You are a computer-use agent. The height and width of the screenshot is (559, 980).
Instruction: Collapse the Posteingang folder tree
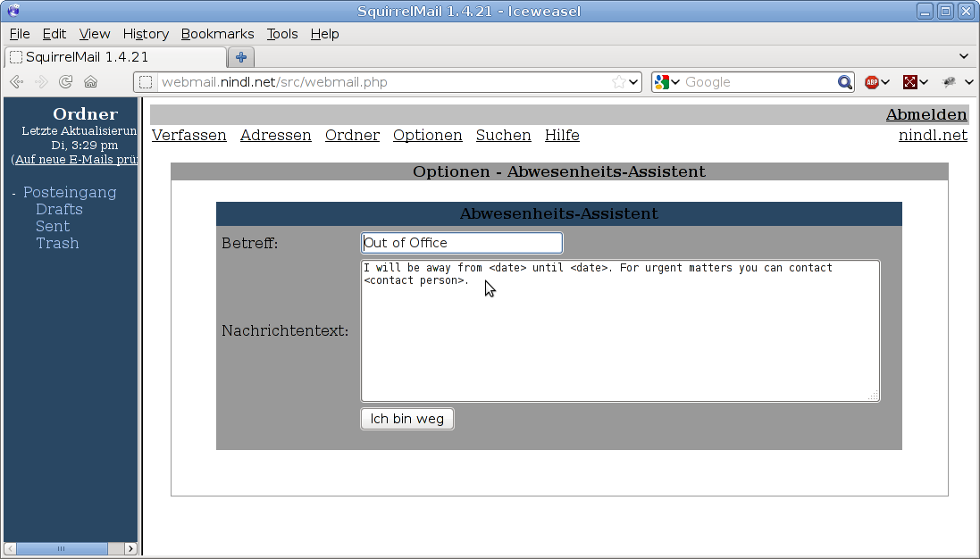pyautogui.click(x=14, y=193)
